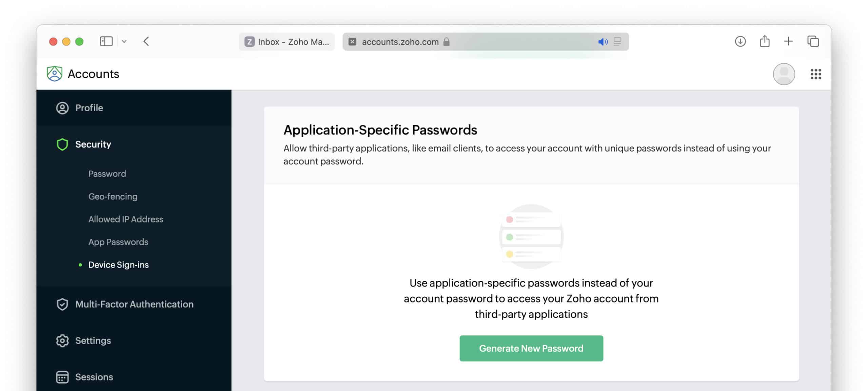The width and height of the screenshot is (868, 391).
Task: Go to the Geo-fencing settings
Action: pyautogui.click(x=113, y=197)
